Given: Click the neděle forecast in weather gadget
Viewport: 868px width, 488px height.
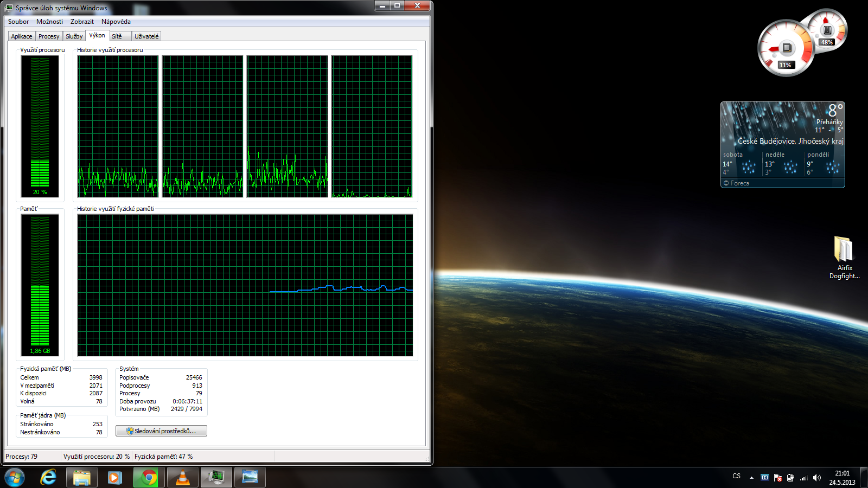Looking at the screenshot, I should (783, 164).
